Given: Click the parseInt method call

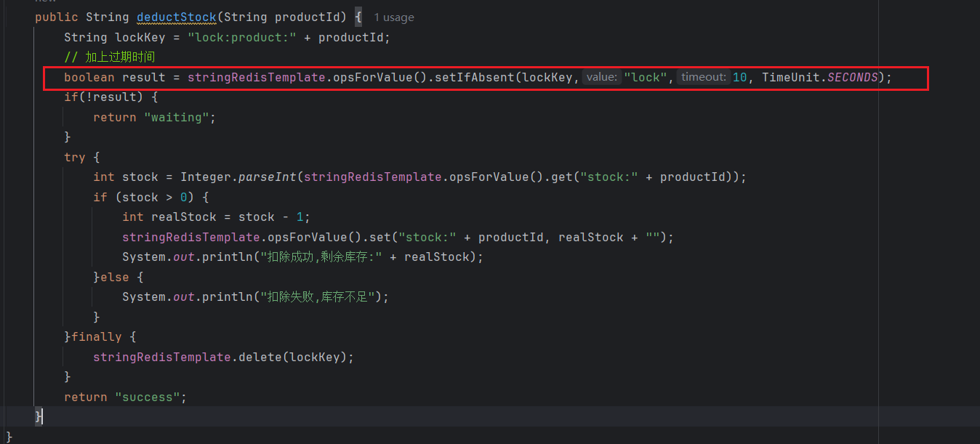Looking at the screenshot, I should (268, 177).
